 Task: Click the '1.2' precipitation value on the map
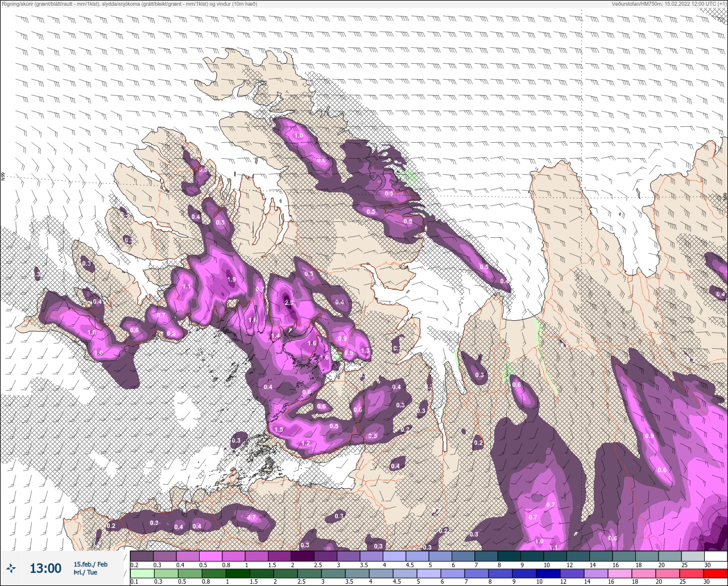[x=305, y=443]
